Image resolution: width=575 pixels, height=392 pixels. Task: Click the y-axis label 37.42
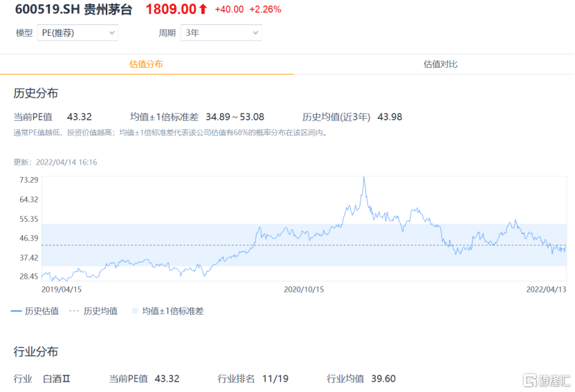click(x=29, y=258)
